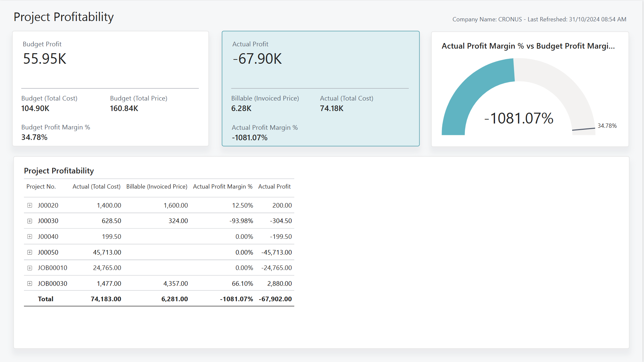This screenshot has height=362, width=644.
Task: Click Actual (Total Cost) value 74.18K
Action: pyautogui.click(x=332, y=108)
